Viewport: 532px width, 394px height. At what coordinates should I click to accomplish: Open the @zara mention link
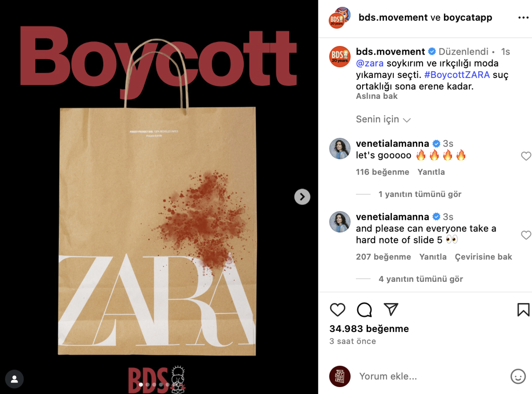pos(370,64)
